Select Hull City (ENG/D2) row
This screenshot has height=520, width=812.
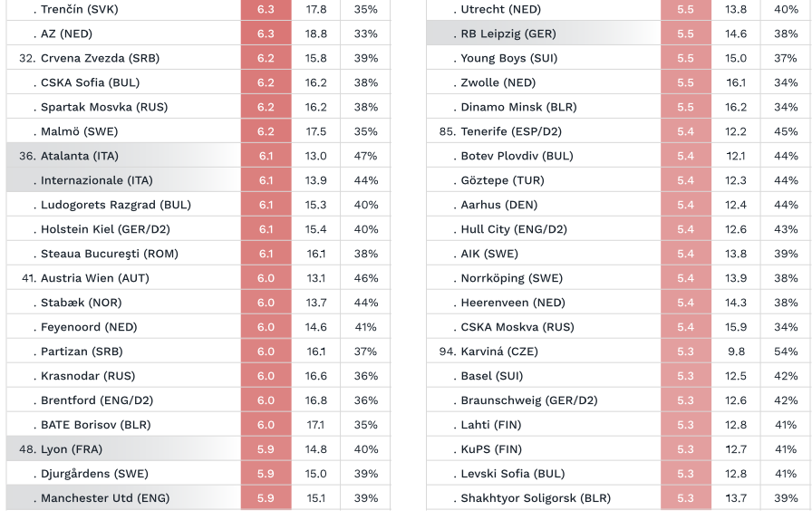(x=619, y=229)
